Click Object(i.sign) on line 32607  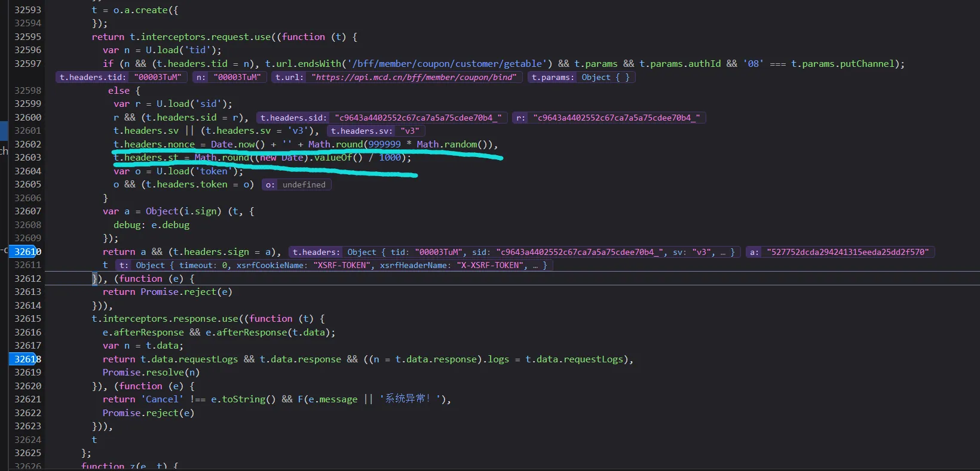[183, 211]
